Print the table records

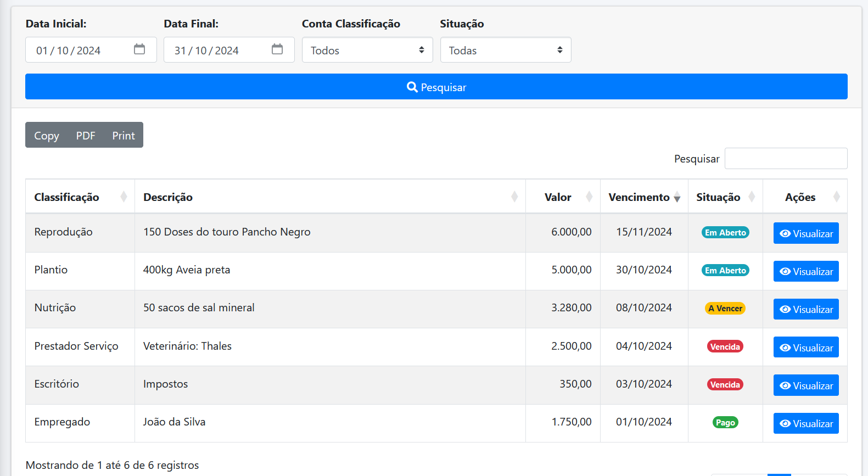[x=124, y=135]
